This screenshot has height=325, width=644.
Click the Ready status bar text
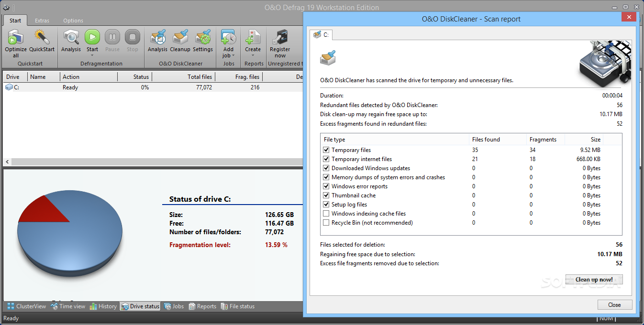(11, 318)
